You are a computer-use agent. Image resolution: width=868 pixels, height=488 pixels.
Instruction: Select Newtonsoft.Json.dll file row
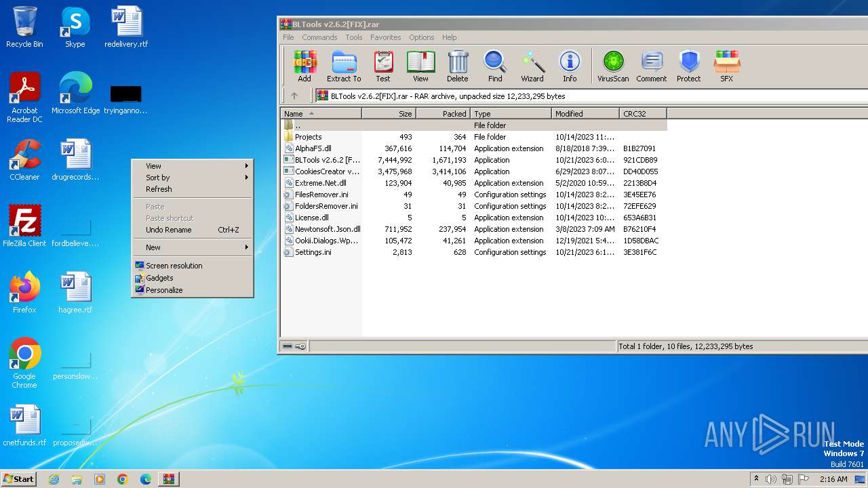coord(474,229)
